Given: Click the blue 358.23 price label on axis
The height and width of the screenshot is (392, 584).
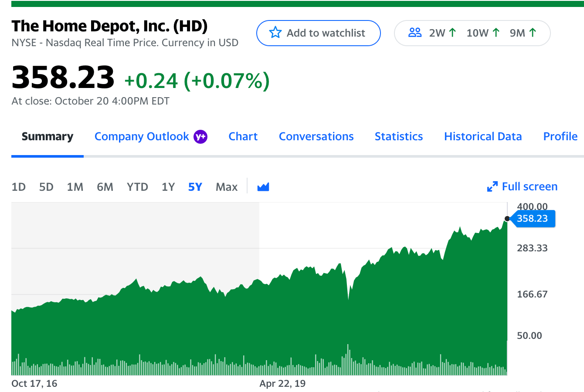Looking at the screenshot, I should (532, 219).
